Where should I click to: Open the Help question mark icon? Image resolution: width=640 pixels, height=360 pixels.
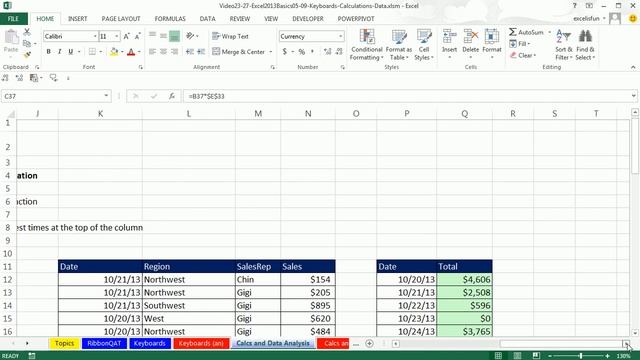[574, 6]
